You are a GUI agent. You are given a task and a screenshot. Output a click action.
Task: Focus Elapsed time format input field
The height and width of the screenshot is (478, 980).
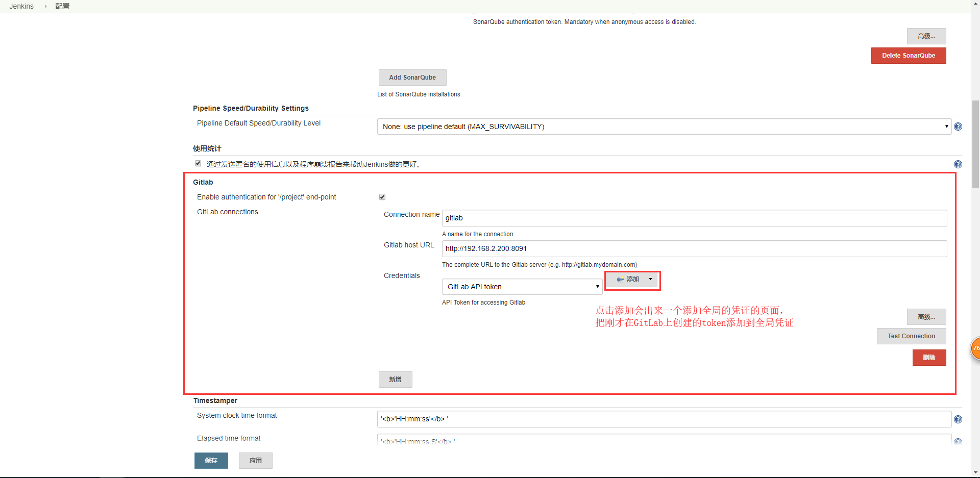664,439
